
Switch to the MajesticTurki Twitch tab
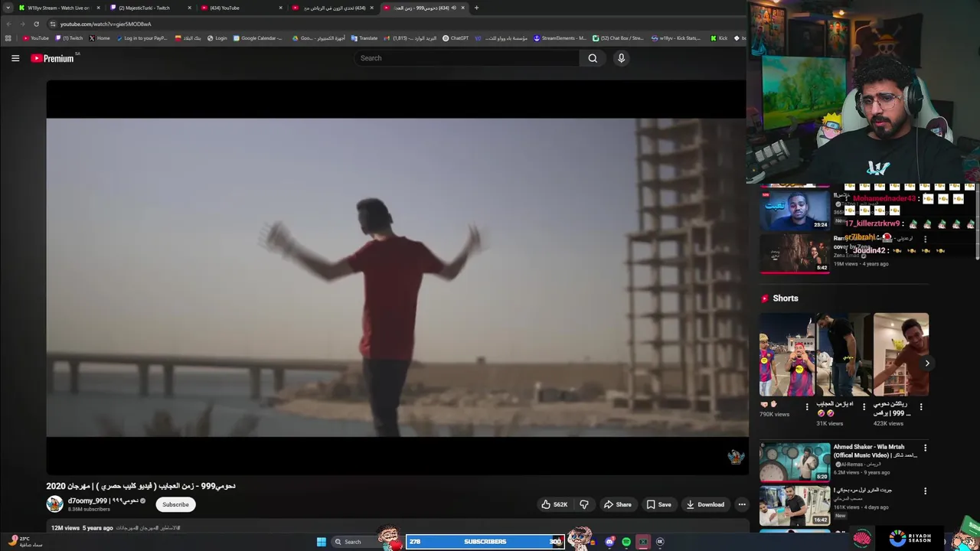click(x=149, y=8)
